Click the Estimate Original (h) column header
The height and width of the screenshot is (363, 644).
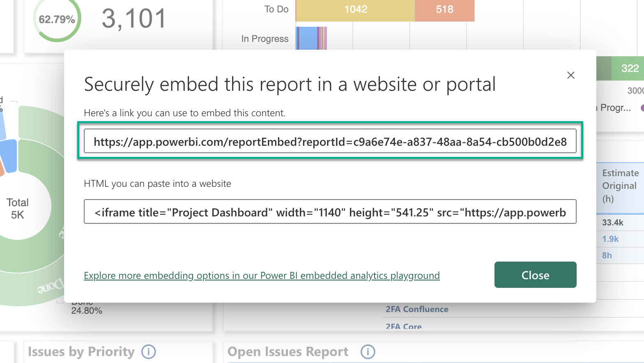coord(620,186)
